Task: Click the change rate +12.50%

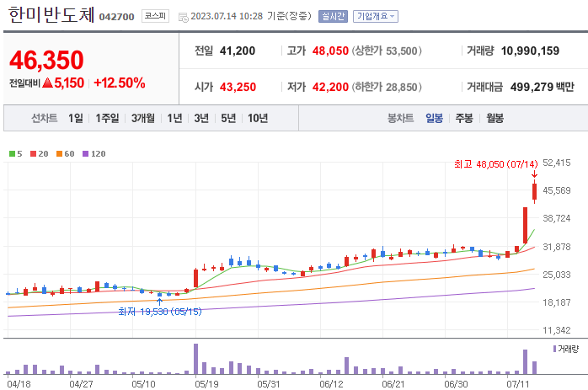Action: (x=120, y=83)
